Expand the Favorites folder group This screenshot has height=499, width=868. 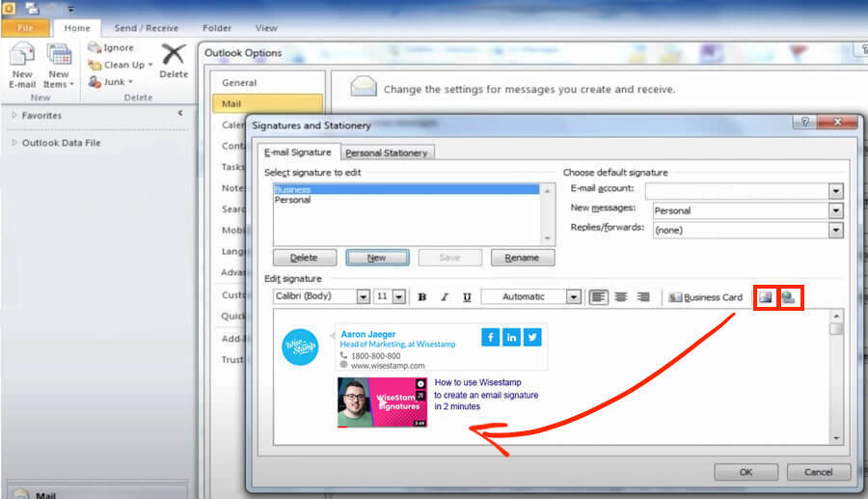coord(14,115)
